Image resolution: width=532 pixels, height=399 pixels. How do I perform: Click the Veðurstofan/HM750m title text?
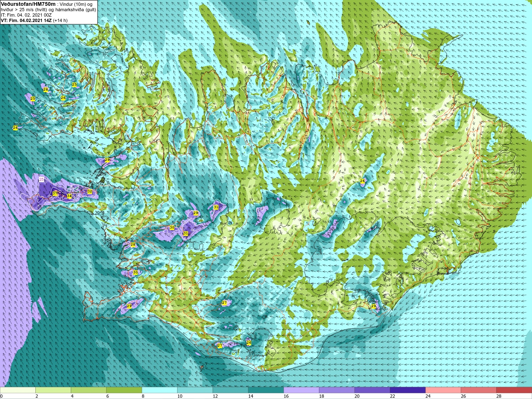click(x=28, y=4)
